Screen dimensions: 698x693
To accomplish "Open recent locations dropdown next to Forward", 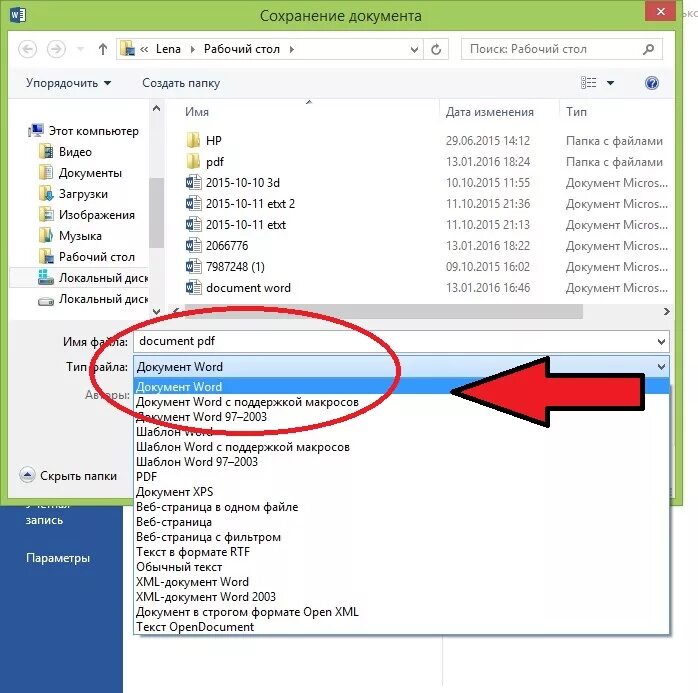I will [81, 49].
